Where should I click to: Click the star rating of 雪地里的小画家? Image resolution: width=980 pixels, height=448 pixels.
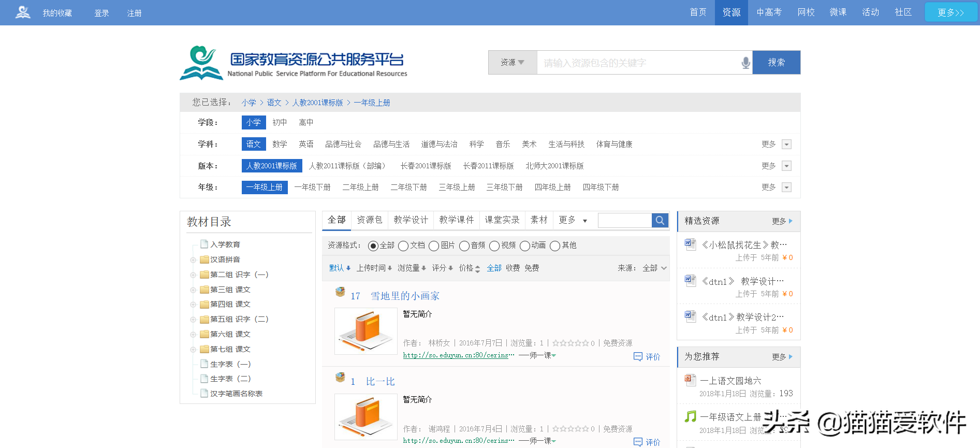[x=571, y=343]
